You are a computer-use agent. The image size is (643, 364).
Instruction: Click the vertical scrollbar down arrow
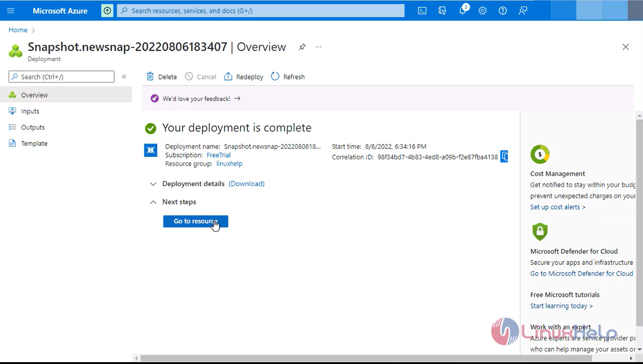click(639, 350)
